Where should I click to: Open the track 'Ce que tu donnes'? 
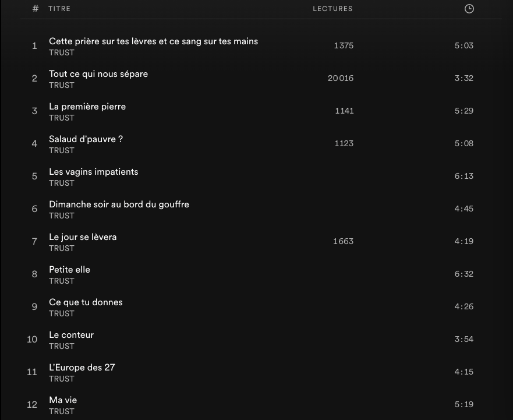(x=86, y=302)
